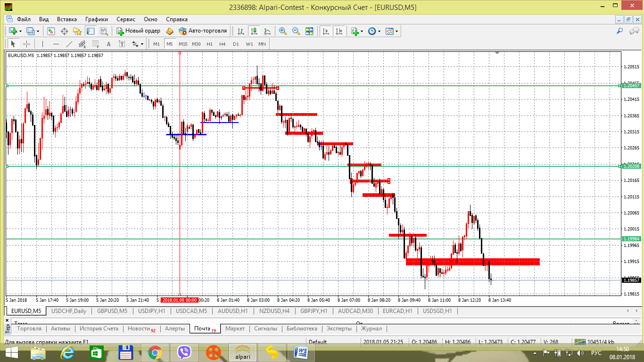The image size is (644, 362).
Task: Zoom out of the chart
Action: click(x=296, y=31)
